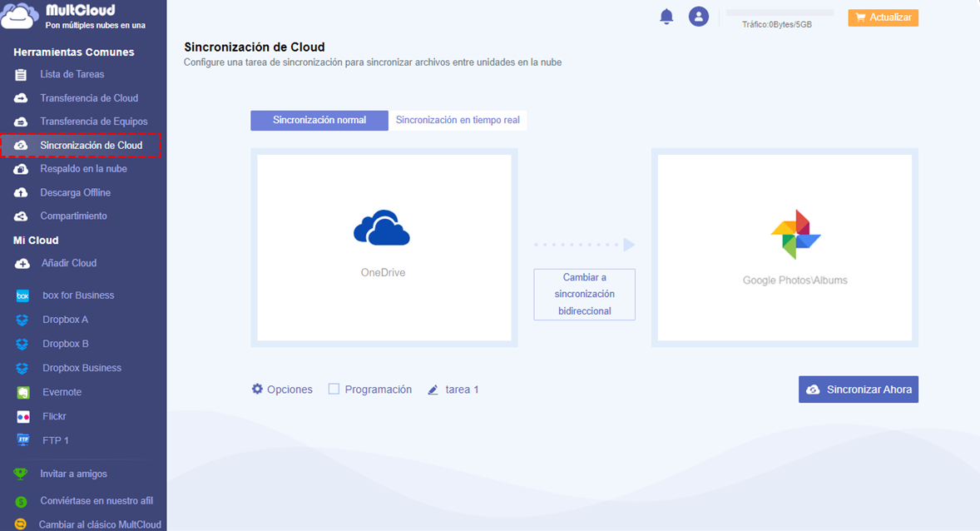The height and width of the screenshot is (531, 980).
Task: Open the Evernote cloud account
Action: tap(62, 392)
